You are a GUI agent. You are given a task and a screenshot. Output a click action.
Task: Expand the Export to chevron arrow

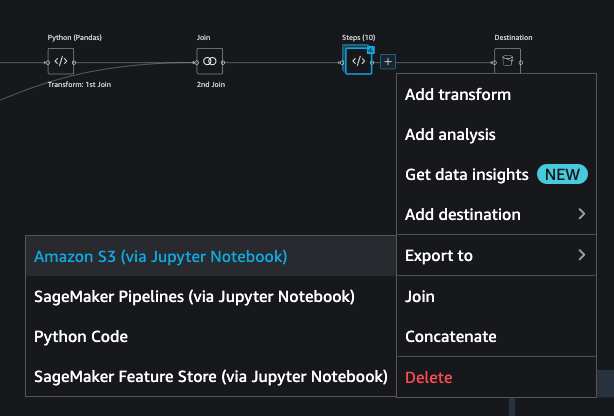click(582, 255)
